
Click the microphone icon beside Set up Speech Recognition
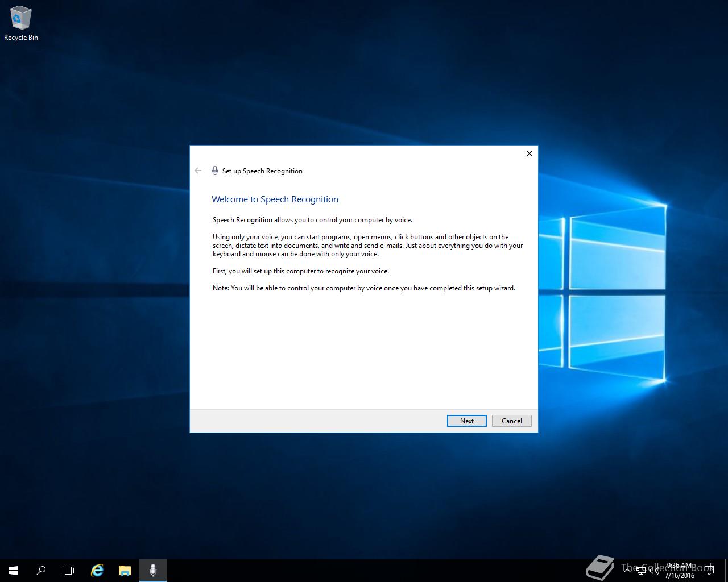215,171
